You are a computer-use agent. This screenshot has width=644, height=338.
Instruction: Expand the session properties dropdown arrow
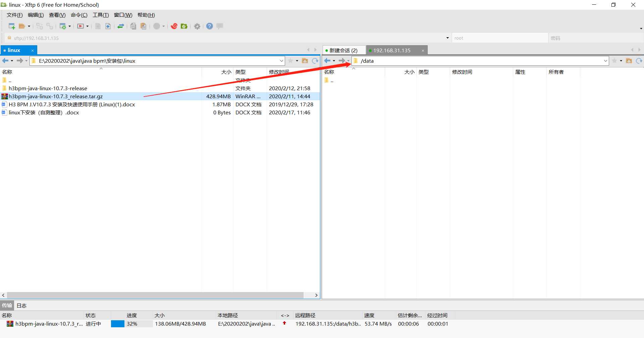(70, 26)
